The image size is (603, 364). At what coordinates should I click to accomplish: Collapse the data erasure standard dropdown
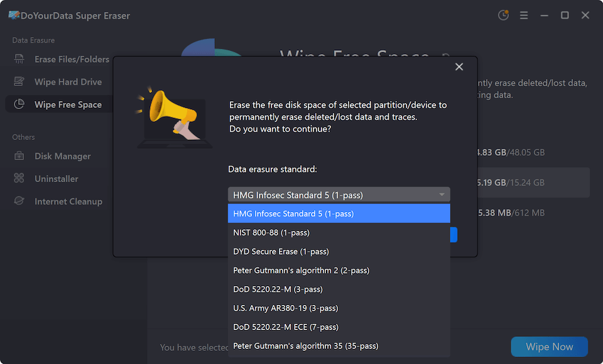[x=442, y=195]
